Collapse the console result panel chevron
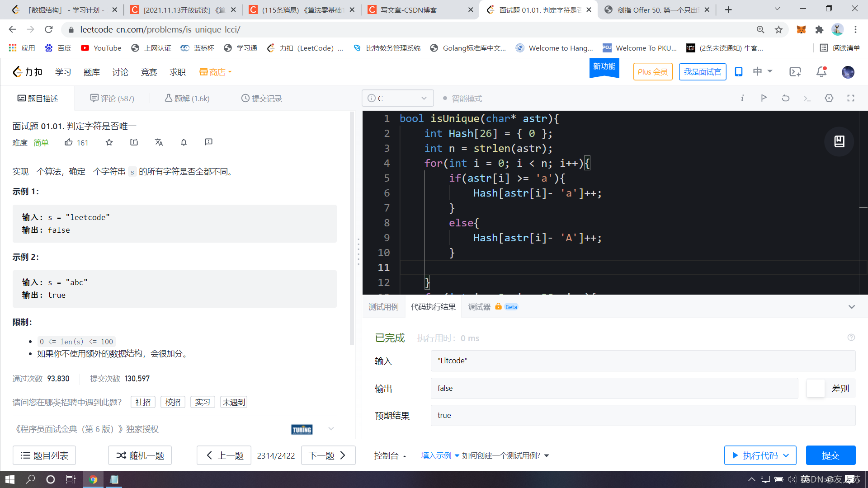The height and width of the screenshot is (488, 868). coord(852,307)
